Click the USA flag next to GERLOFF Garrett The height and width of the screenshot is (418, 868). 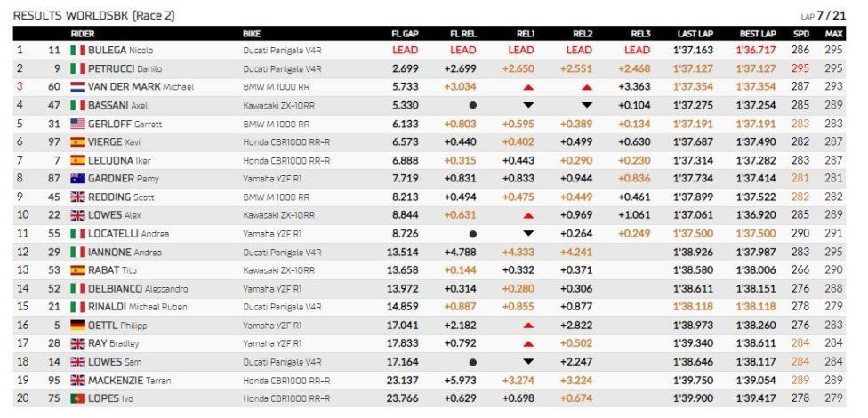point(77,124)
